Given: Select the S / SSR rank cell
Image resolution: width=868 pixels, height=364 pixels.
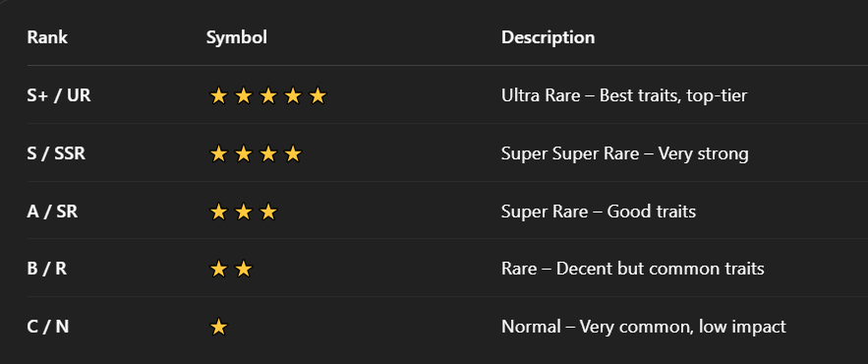Looking at the screenshot, I should point(56,153).
